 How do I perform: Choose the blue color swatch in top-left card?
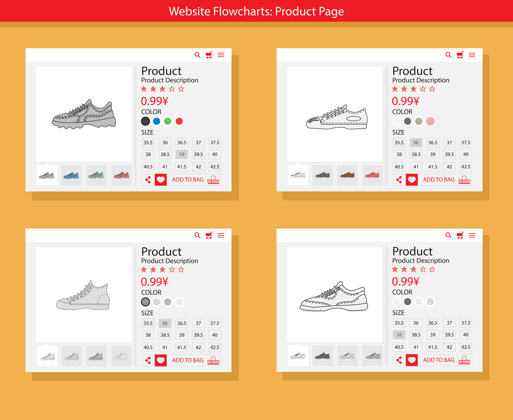click(157, 121)
